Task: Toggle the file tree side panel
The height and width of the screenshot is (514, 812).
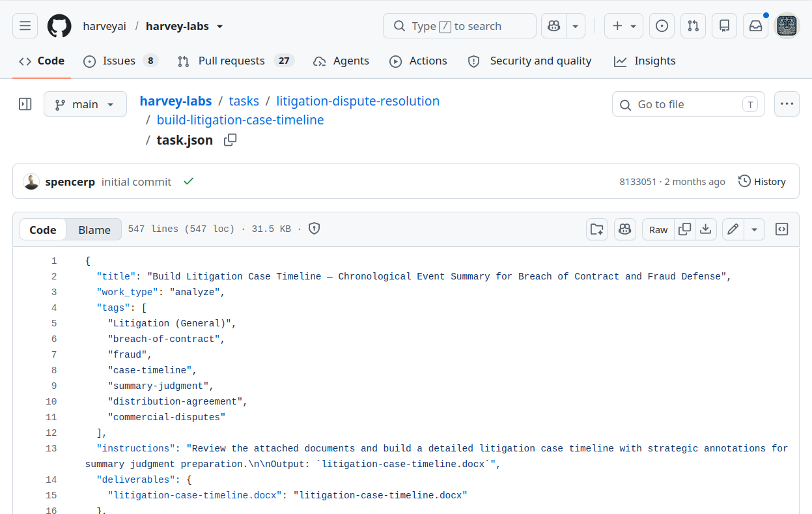Action: pos(25,104)
